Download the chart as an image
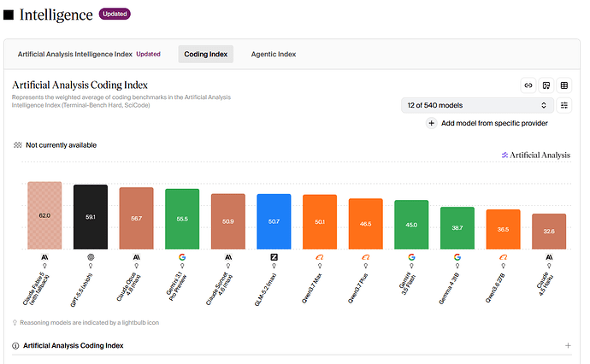This screenshot has height=364, width=590. click(x=546, y=85)
